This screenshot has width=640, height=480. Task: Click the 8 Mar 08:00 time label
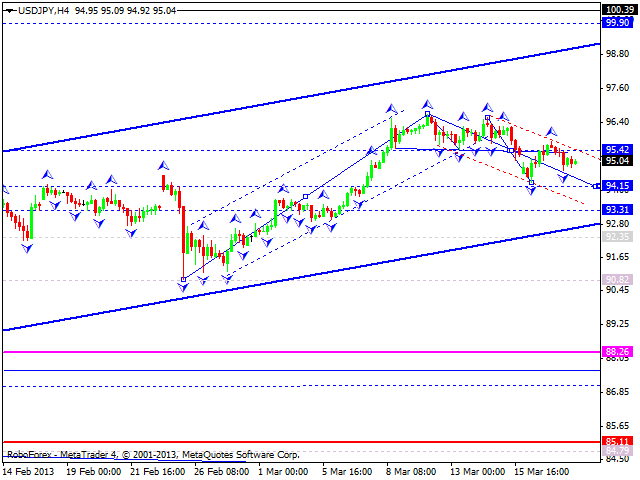pos(411,472)
